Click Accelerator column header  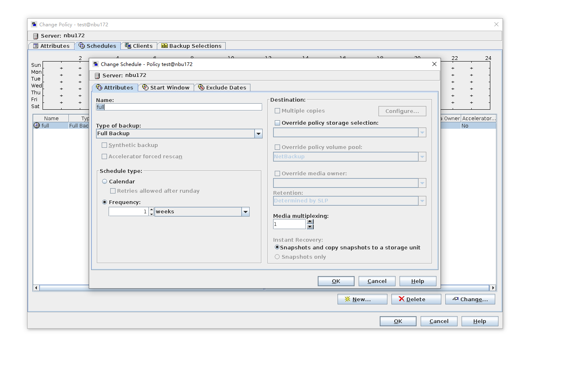click(479, 118)
